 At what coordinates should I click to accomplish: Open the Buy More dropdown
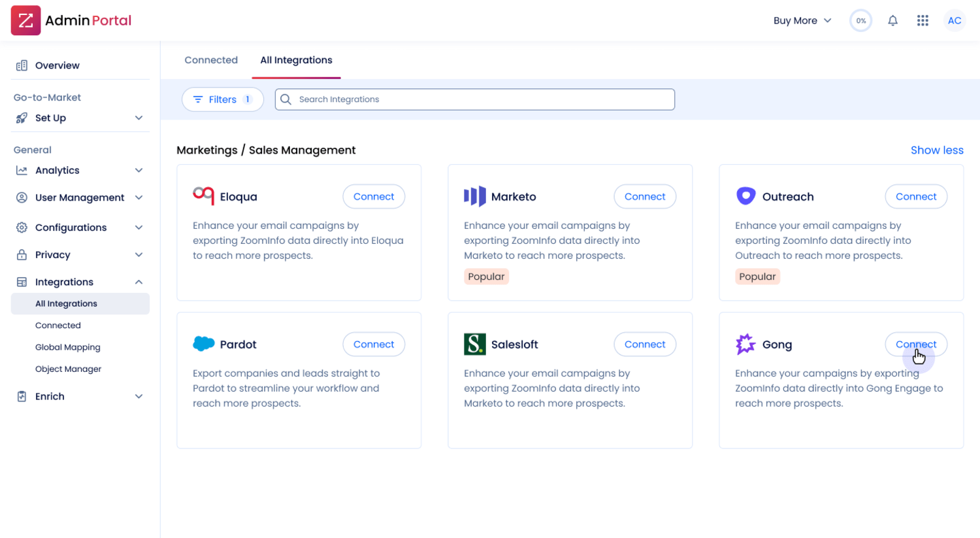[x=802, y=21]
